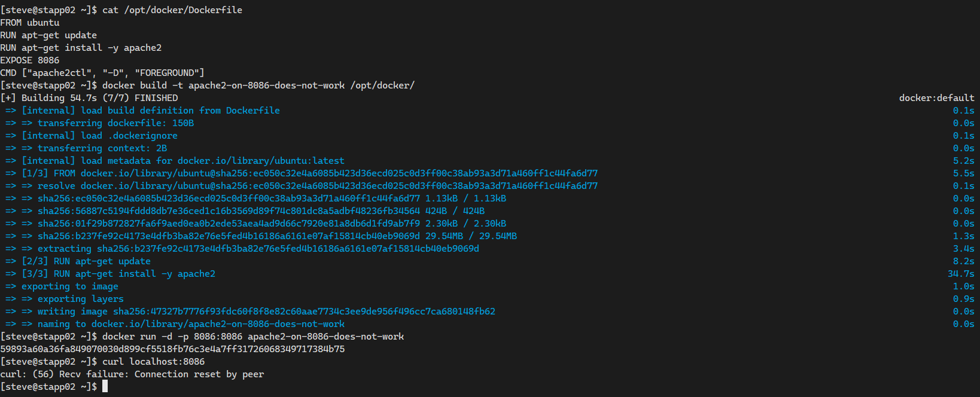Screen dimensions: 980x397
Task: Click the CMD apache2ctl FOREGROUND line
Action: [x=102, y=73]
